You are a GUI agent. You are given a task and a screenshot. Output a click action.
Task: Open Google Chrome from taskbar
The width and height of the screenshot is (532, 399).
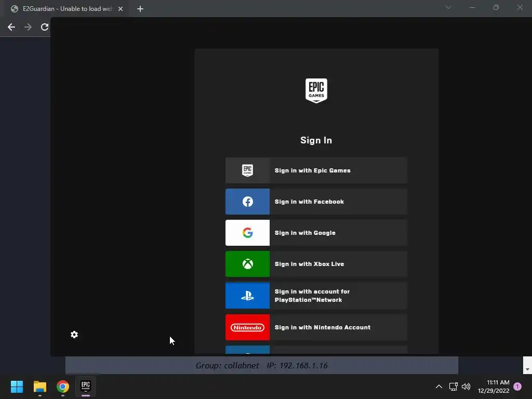point(63,387)
